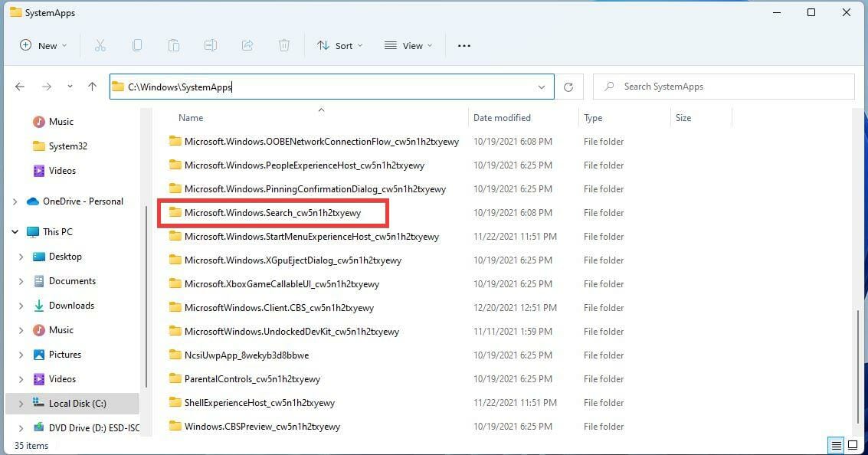Sort by the Date modified column header
Image resolution: width=868 pixels, height=455 pixels.
click(502, 118)
